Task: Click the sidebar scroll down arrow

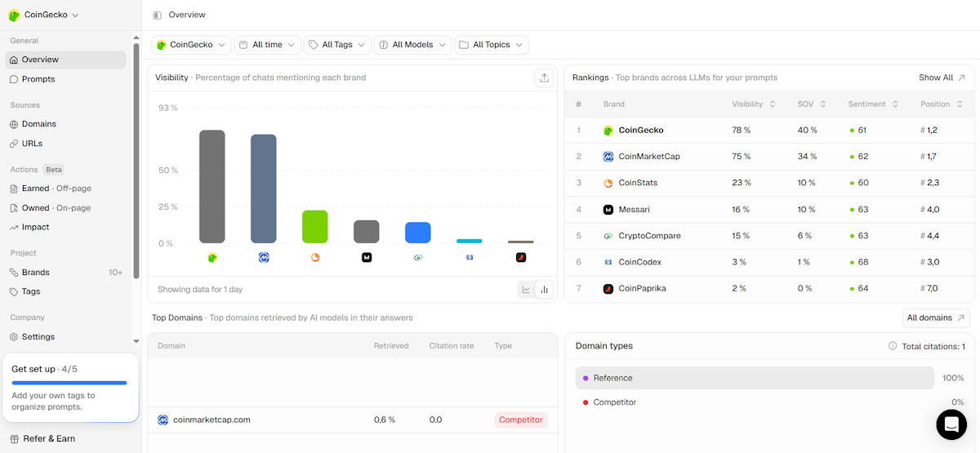Action: (x=136, y=341)
